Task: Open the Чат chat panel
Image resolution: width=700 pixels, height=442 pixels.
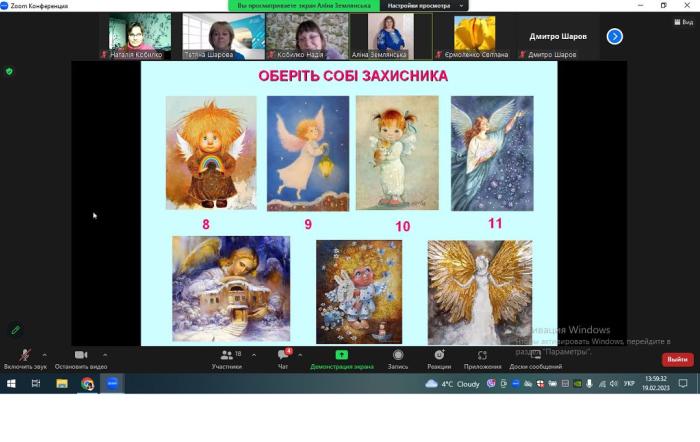Action: [283, 358]
